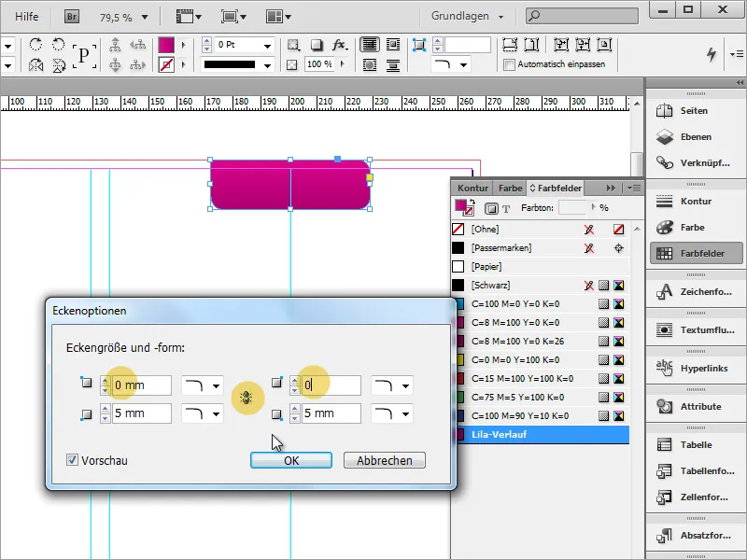Image resolution: width=747 pixels, height=560 pixels.
Task: Click OK in Eckenoptionen dialog
Action: (291, 460)
